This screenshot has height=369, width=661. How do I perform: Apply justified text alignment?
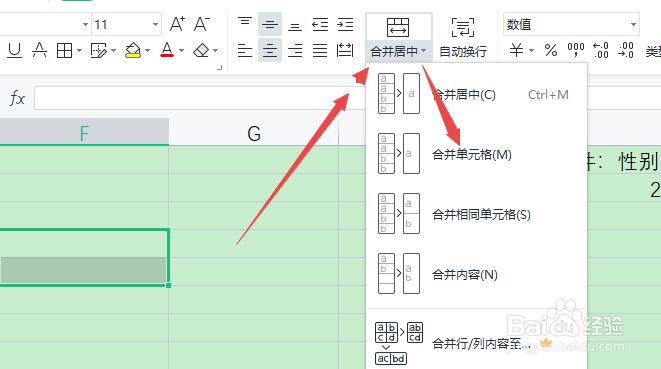(320, 51)
